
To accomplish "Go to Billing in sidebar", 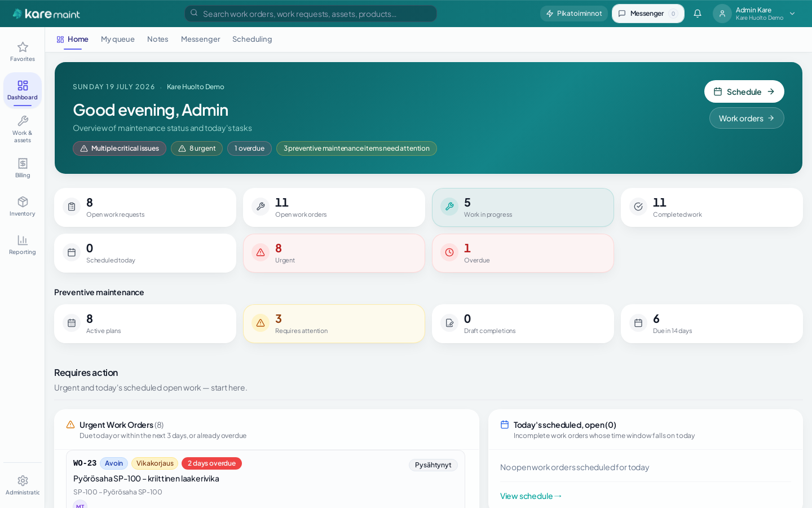I will click(x=23, y=168).
